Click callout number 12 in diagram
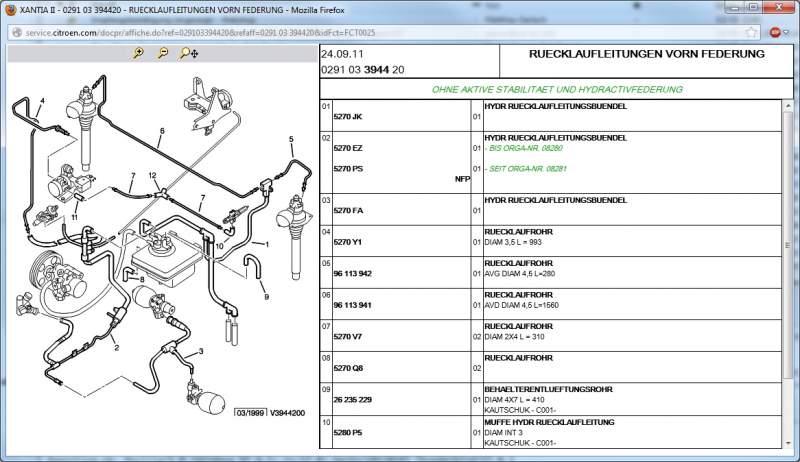800x462 pixels. tap(153, 175)
